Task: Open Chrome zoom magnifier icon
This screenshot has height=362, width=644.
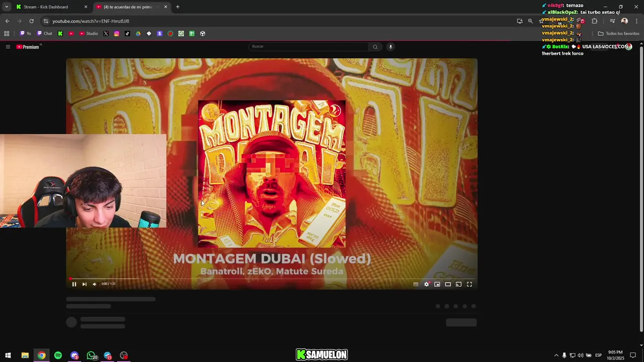Action: (x=530, y=21)
